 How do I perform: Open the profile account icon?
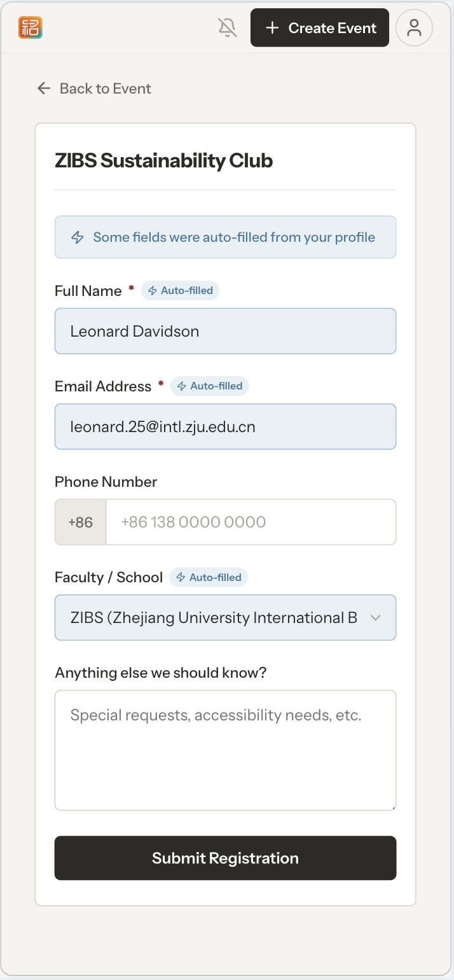tap(414, 27)
